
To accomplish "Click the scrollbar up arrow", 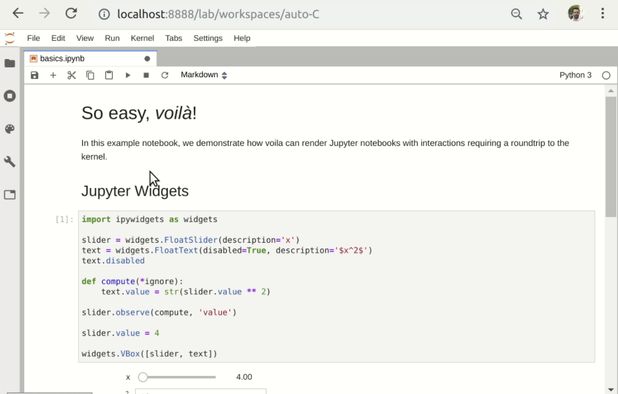I will [x=611, y=91].
